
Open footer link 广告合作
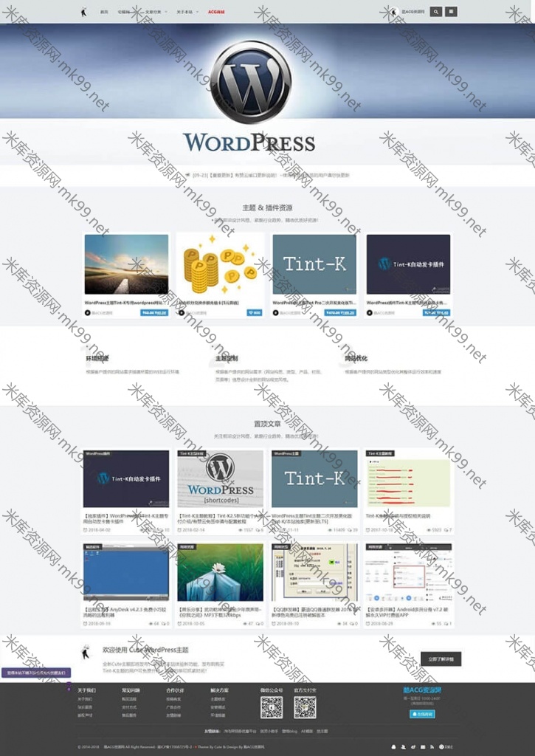coord(173,707)
